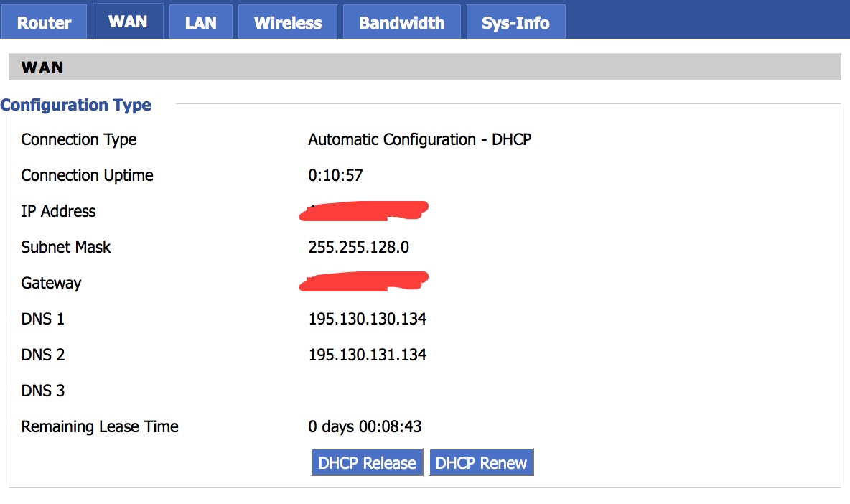Click DNS 2 address 195.130.131.134
This screenshot has width=850, height=504.
tap(368, 355)
